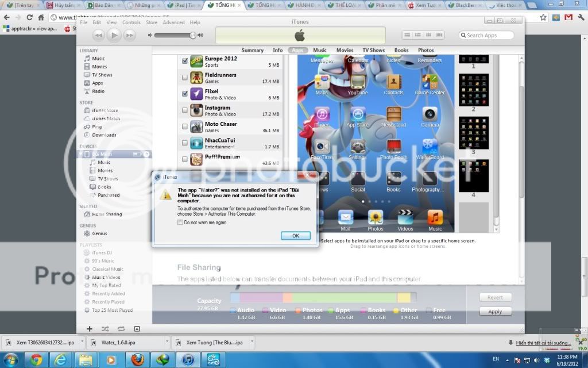Viewport: 588px width, 368px height.
Task: Switch to the TV Shows device tab
Action: coord(373,51)
